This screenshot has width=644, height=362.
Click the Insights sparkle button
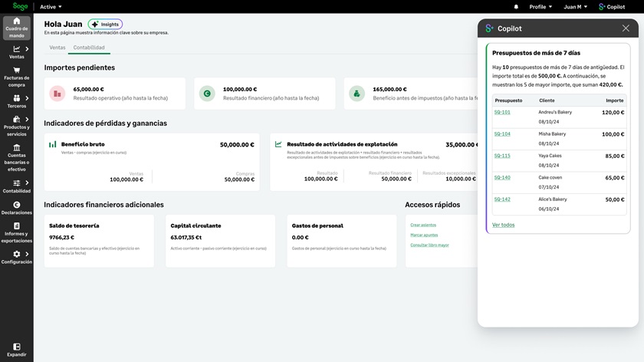[105, 25]
